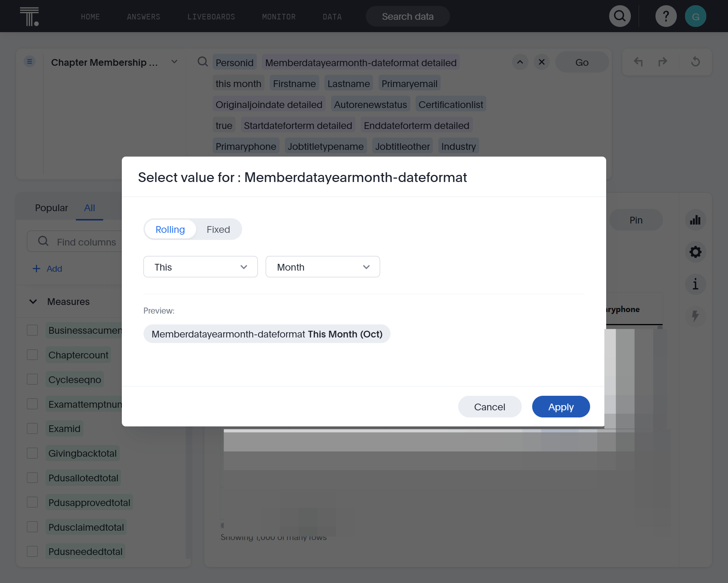
Task: Click the undo arrow icon
Action: [x=638, y=62]
